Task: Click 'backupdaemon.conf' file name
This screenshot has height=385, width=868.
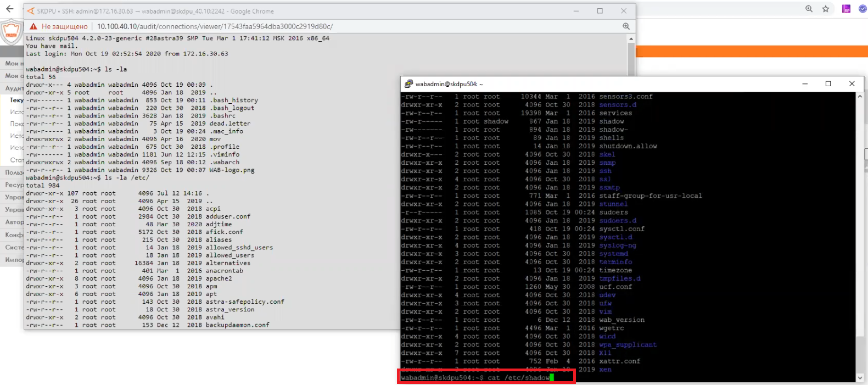Action: coord(238,325)
